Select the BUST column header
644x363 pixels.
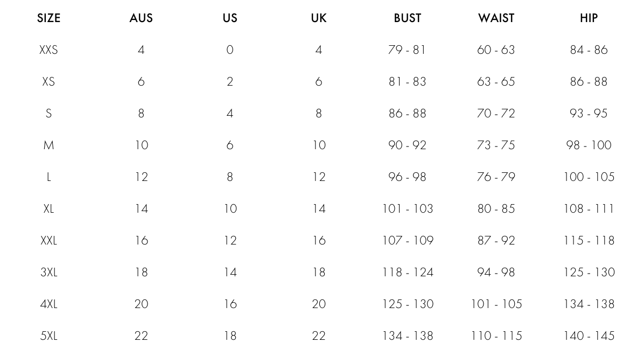point(408,18)
